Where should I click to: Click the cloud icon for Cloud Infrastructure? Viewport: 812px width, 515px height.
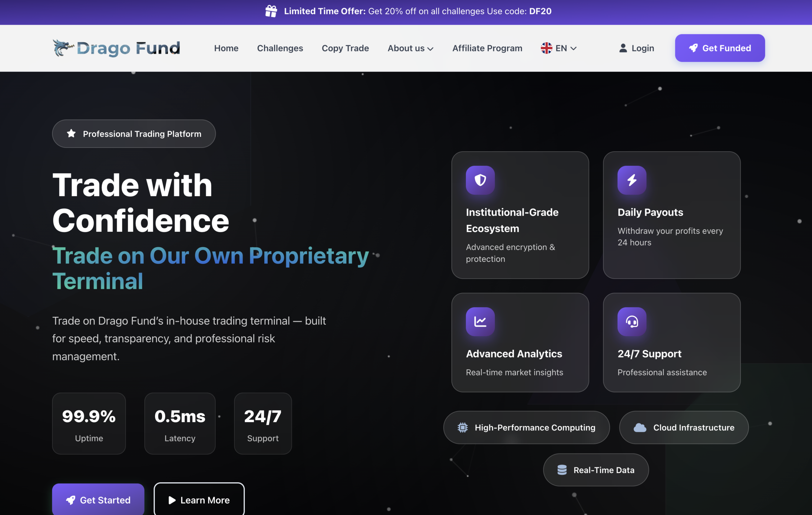coord(640,427)
